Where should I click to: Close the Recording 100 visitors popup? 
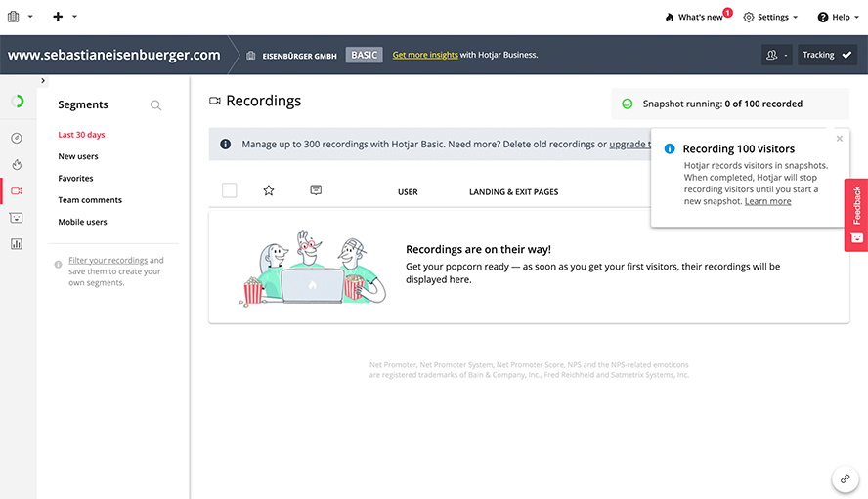tap(840, 139)
